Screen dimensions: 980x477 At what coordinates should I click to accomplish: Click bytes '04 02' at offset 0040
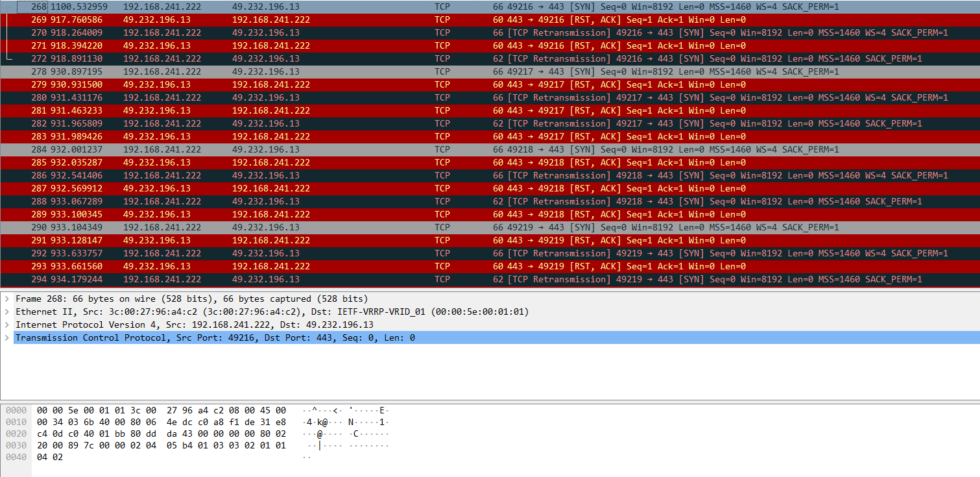(x=50, y=457)
